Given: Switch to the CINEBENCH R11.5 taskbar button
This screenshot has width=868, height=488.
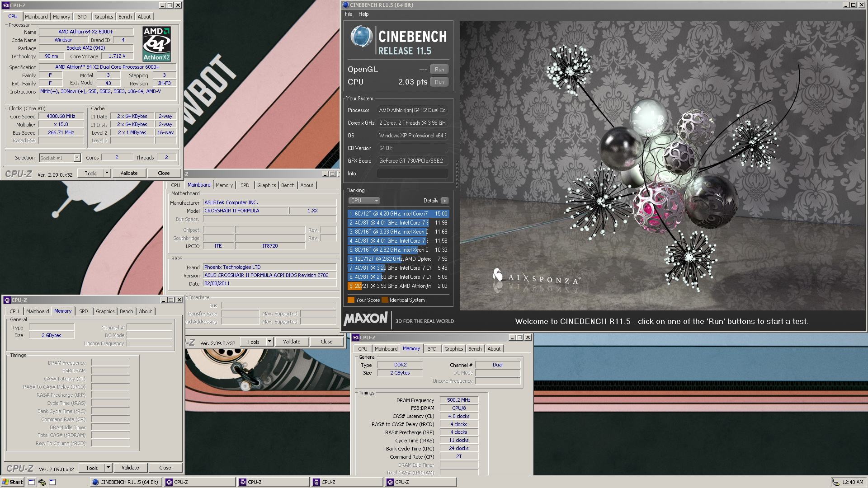Looking at the screenshot, I should (x=126, y=482).
